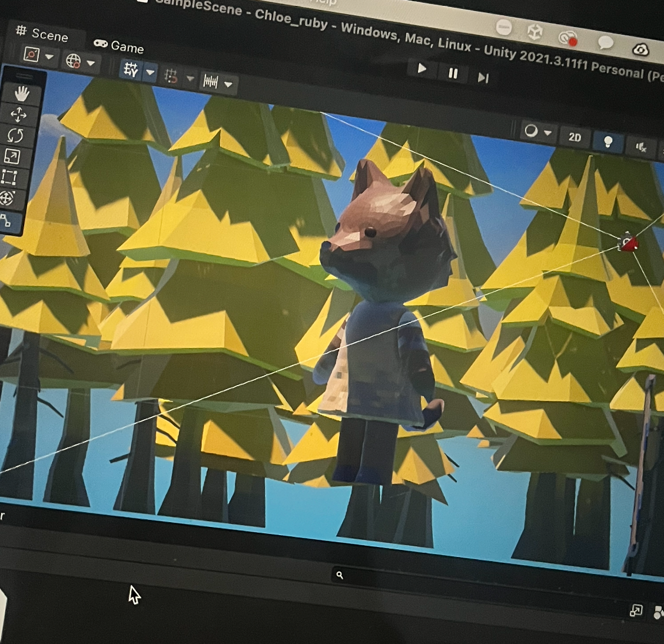Expand the grid visibility dropdown arrow
This screenshot has height=644, width=664.
(x=150, y=72)
